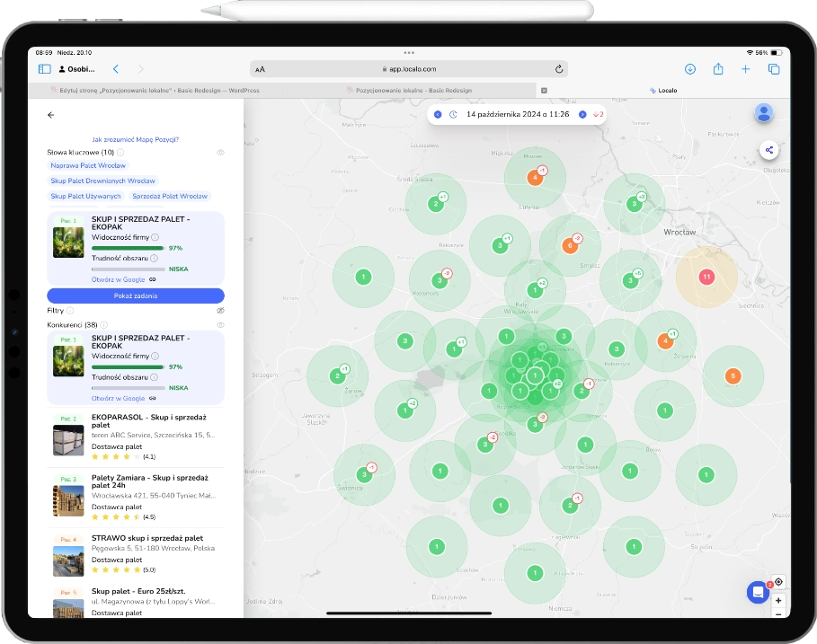Open the scan history clock icon
Screen dimensions: 817x644
tap(453, 115)
